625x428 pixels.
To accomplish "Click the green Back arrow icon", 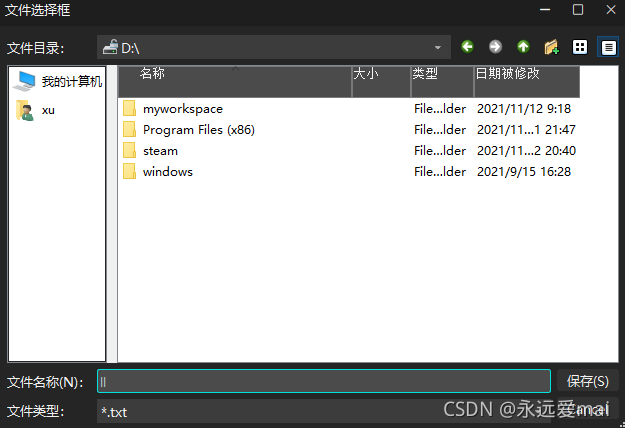I will click(467, 47).
